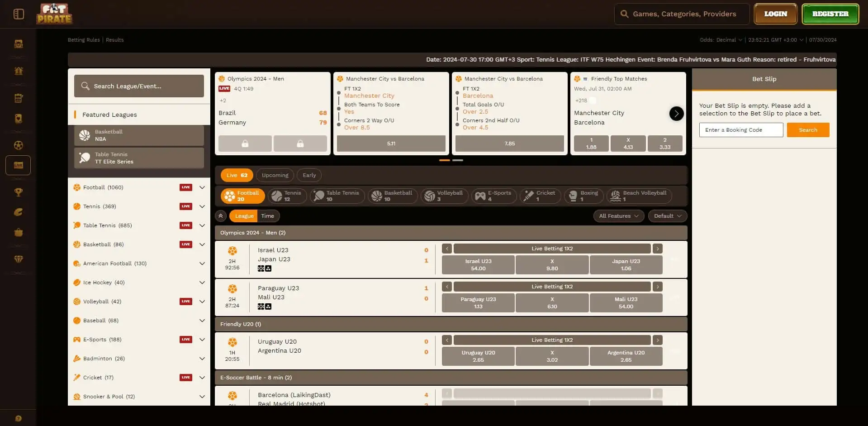Select the sports football icon in the left sidebar
The height and width of the screenshot is (426, 868).
18,145
